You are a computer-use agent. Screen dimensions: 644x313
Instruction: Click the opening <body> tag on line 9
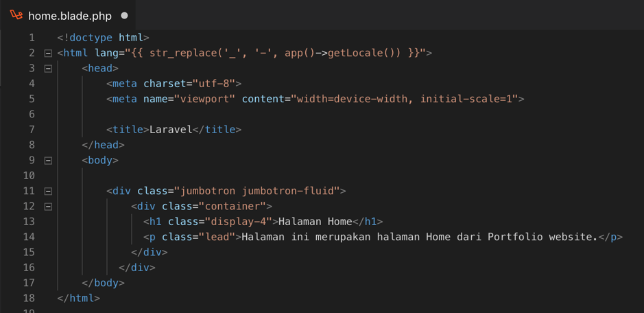pyautogui.click(x=100, y=160)
